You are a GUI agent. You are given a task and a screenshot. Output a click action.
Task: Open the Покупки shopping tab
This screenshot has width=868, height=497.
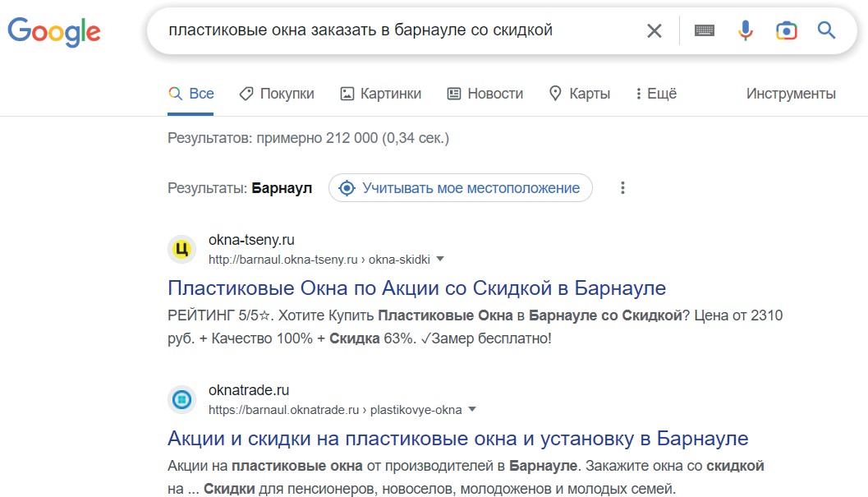click(277, 94)
